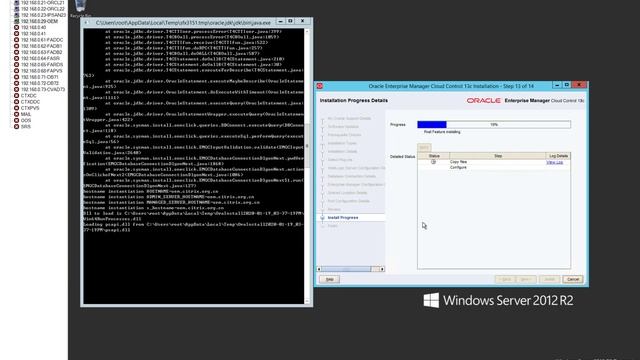Open the Prerequisite Checks step
The width and height of the screenshot is (640, 360).
point(344,135)
